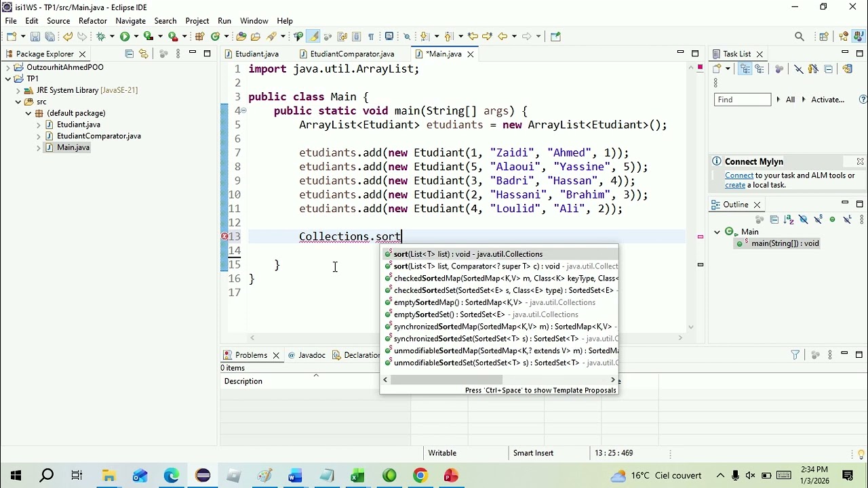Open the Navigate menu
Viewport: 868px width, 488px height.
pyautogui.click(x=131, y=21)
